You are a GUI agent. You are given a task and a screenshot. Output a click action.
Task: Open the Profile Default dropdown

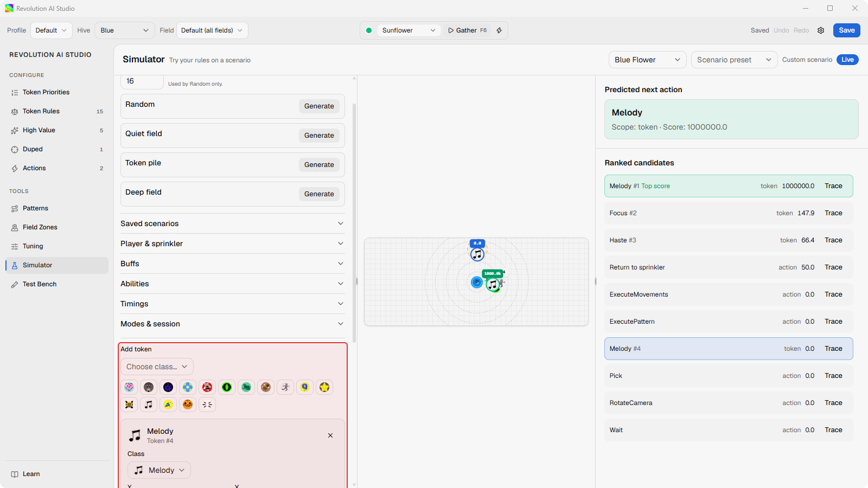51,30
